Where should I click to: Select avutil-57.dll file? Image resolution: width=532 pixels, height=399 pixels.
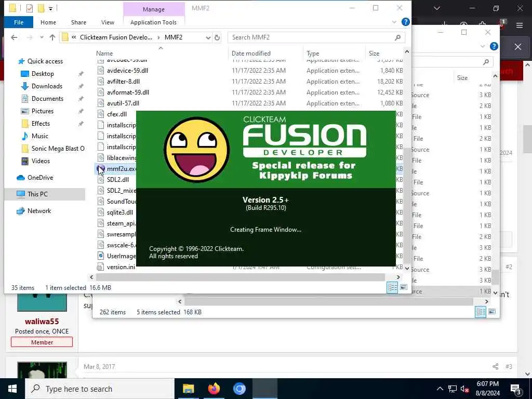(123, 103)
